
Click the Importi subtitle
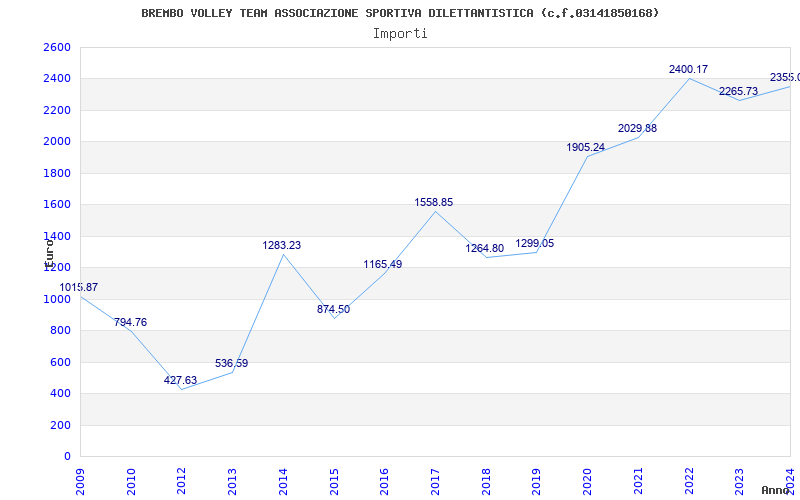pos(400,34)
